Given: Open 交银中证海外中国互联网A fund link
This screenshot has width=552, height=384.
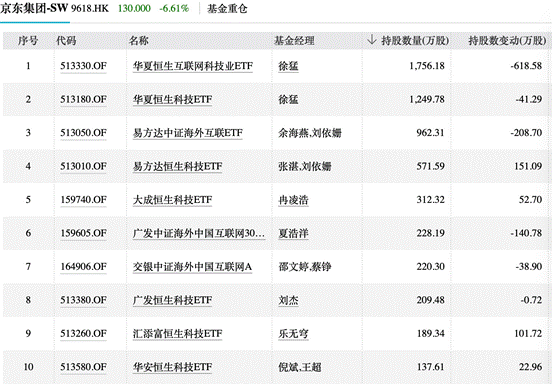Looking at the screenshot, I should [193, 267].
